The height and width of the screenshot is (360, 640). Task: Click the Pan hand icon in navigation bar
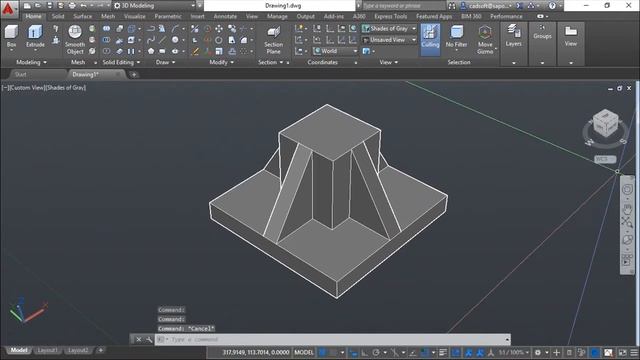pyautogui.click(x=627, y=209)
